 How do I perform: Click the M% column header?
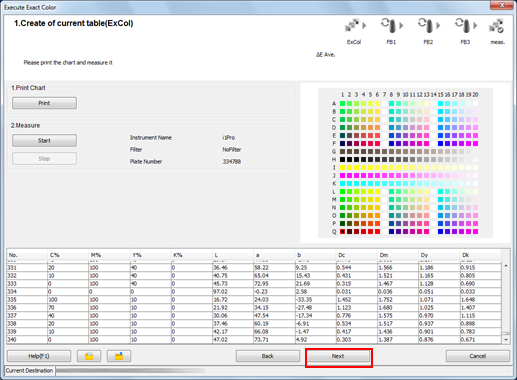click(109, 255)
